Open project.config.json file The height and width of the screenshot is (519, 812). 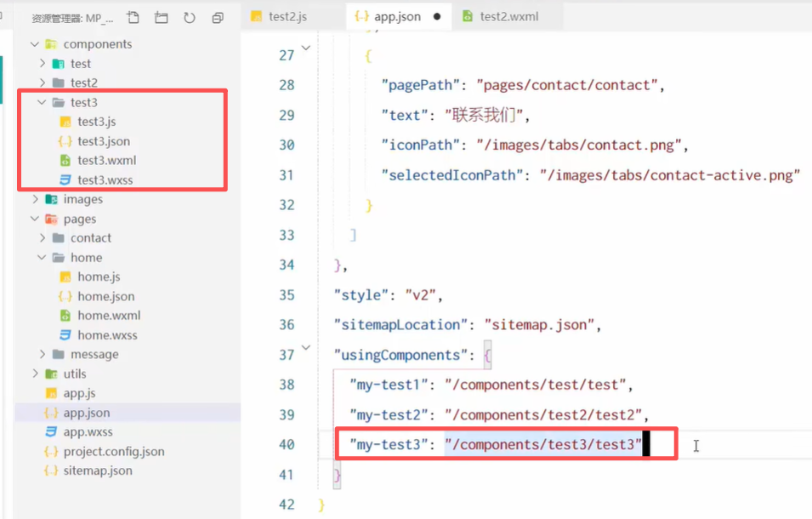pos(114,452)
